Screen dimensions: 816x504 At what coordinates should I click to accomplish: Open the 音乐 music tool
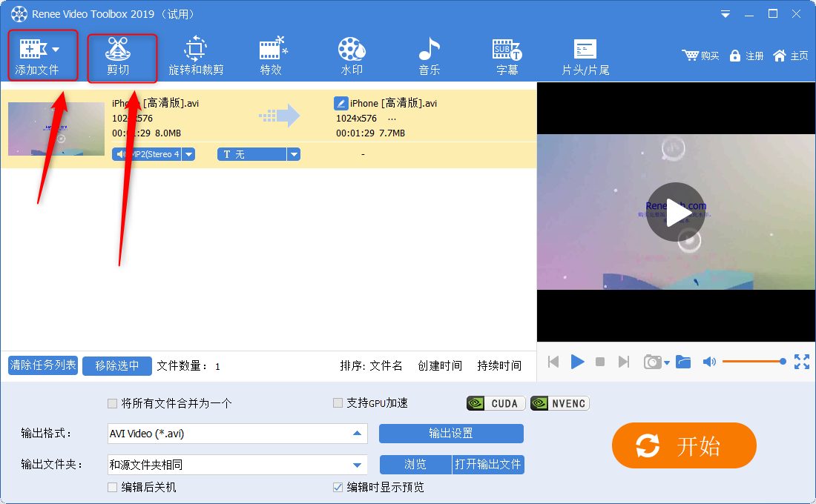(430, 56)
